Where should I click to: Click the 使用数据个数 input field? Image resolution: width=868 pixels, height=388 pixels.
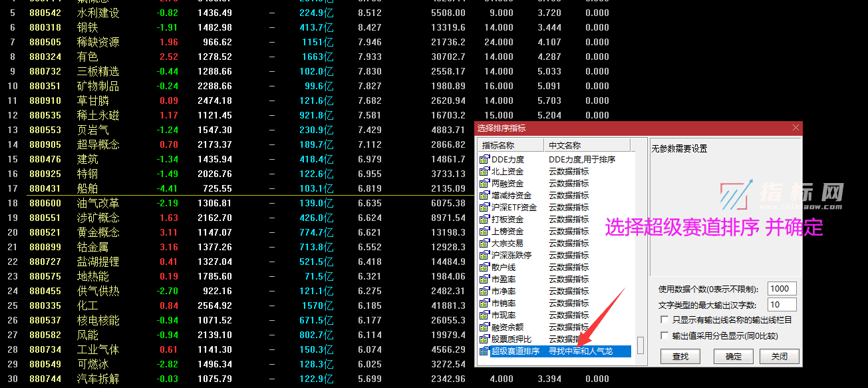click(x=782, y=289)
